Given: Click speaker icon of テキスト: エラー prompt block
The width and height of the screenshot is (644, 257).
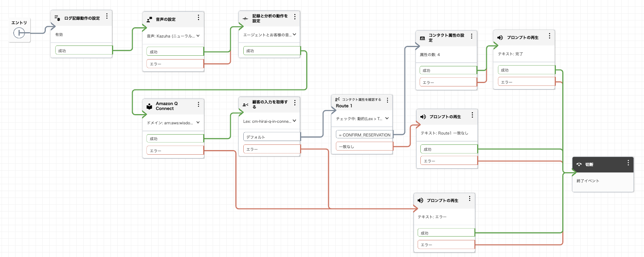Looking at the screenshot, I should [420, 201].
